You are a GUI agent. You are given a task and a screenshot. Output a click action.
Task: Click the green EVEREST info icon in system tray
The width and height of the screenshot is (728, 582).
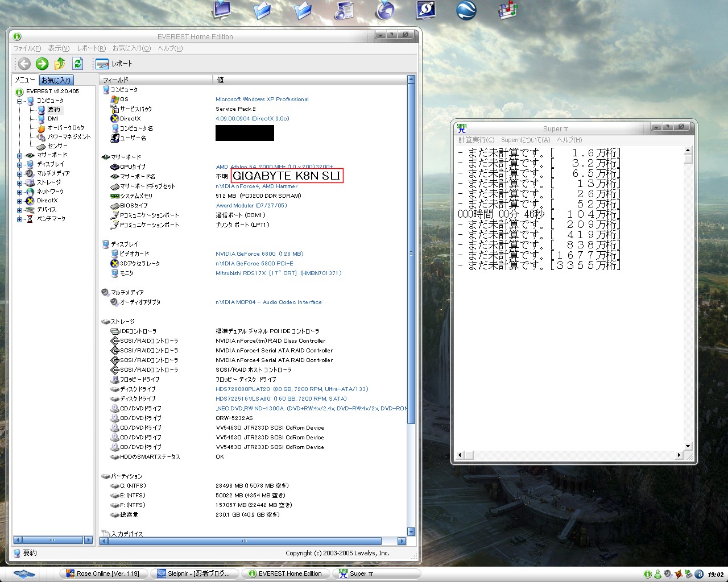pos(647,574)
